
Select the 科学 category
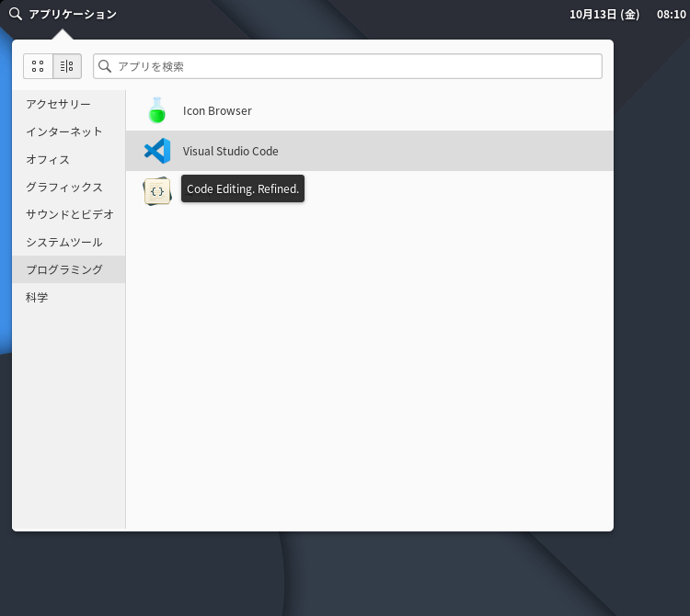click(69, 297)
